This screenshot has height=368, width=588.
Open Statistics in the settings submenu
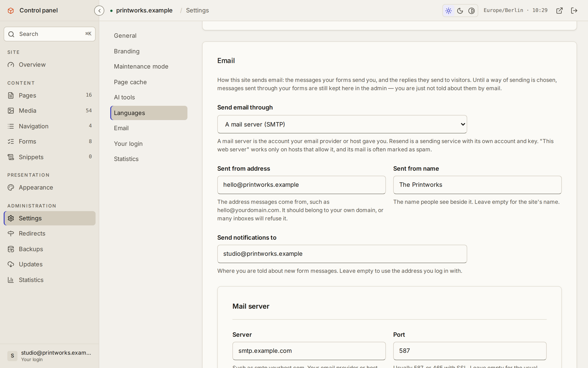[x=149, y=159]
